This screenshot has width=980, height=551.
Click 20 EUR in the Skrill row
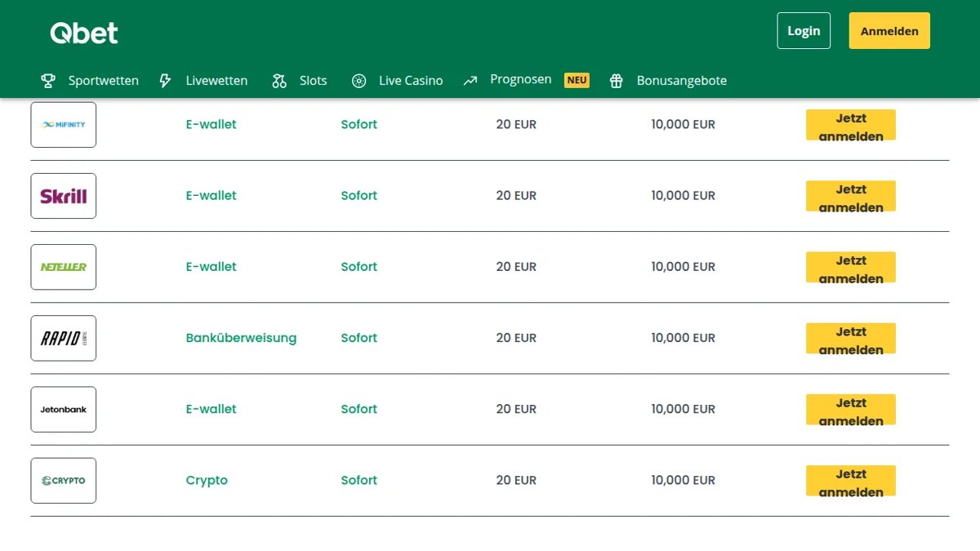click(x=516, y=195)
